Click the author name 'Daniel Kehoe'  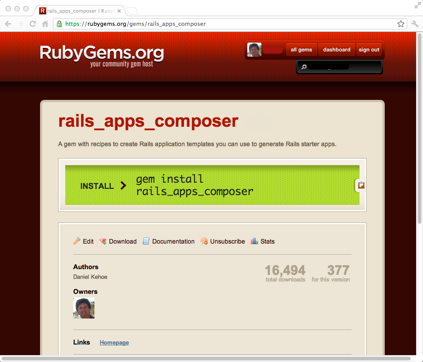point(90,277)
